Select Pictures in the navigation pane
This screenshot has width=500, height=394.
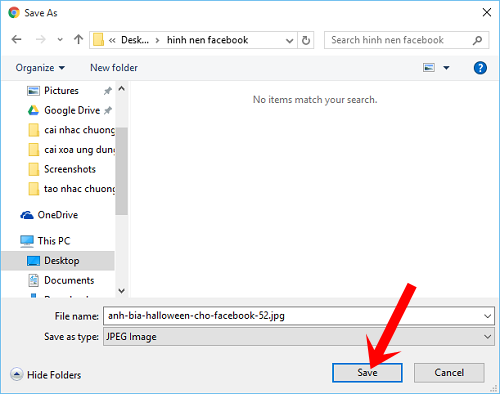tap(61, 91)
